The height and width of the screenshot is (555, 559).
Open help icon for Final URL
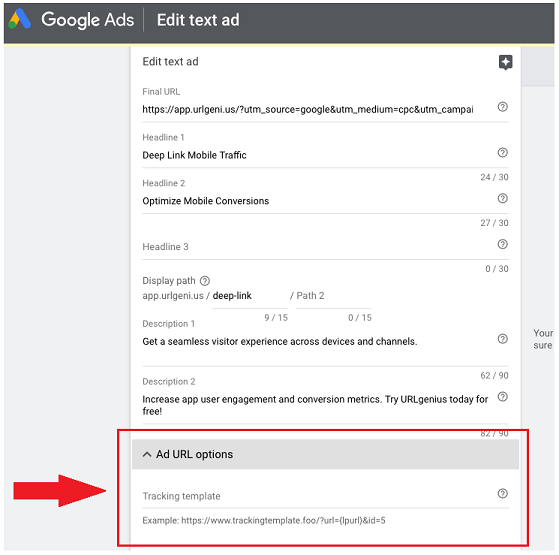[502, 107]
